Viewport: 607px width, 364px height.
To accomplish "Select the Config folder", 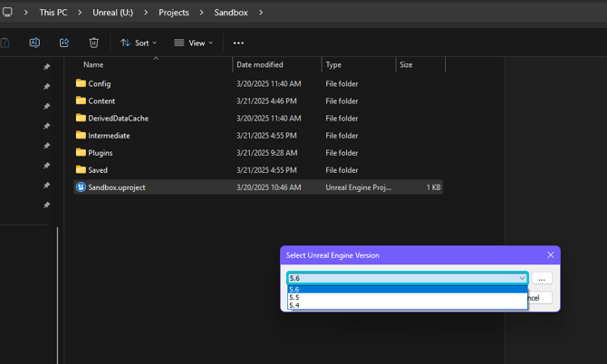I will tap(258, 83).
